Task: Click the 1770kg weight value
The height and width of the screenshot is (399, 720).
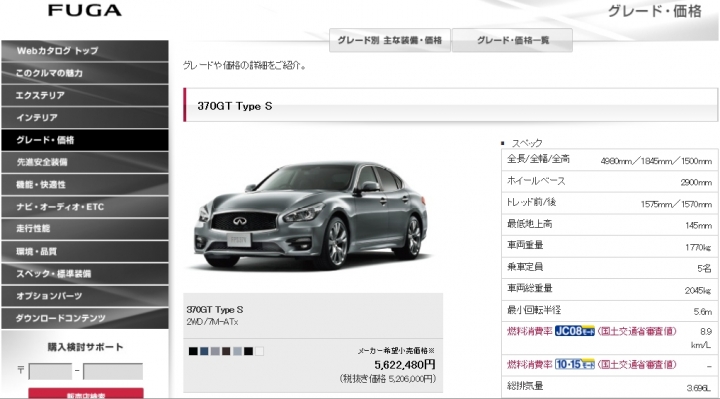Action: 698,247
